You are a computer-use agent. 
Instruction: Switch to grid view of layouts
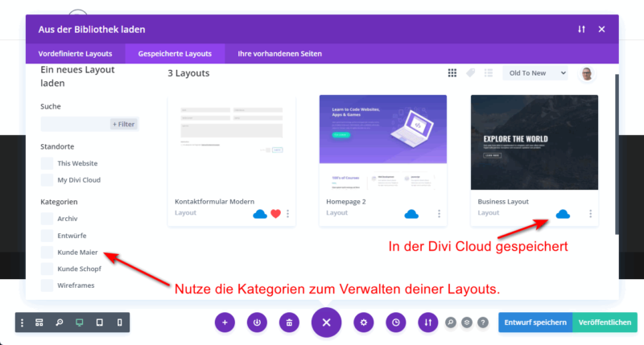click(453, 73)
